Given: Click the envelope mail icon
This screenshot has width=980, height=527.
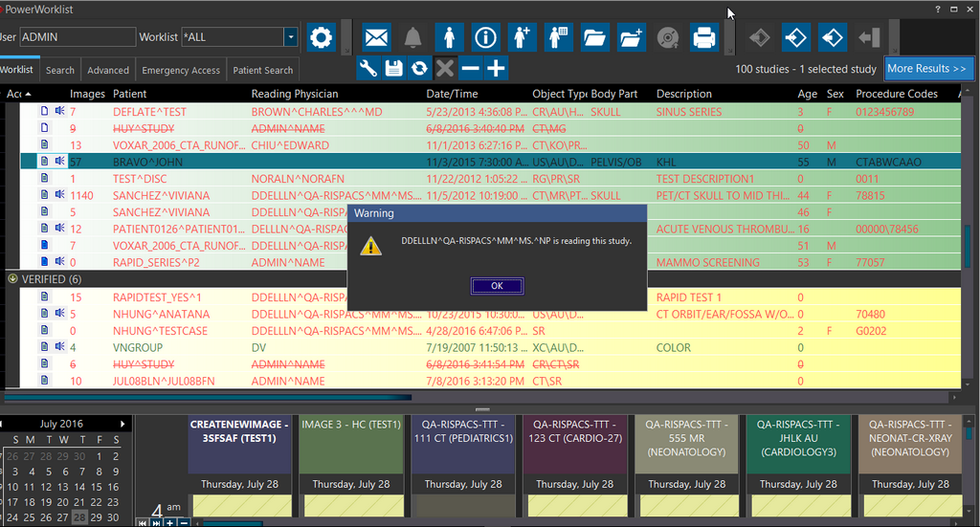Looking at the screenshot, I should tap(377, 37).
